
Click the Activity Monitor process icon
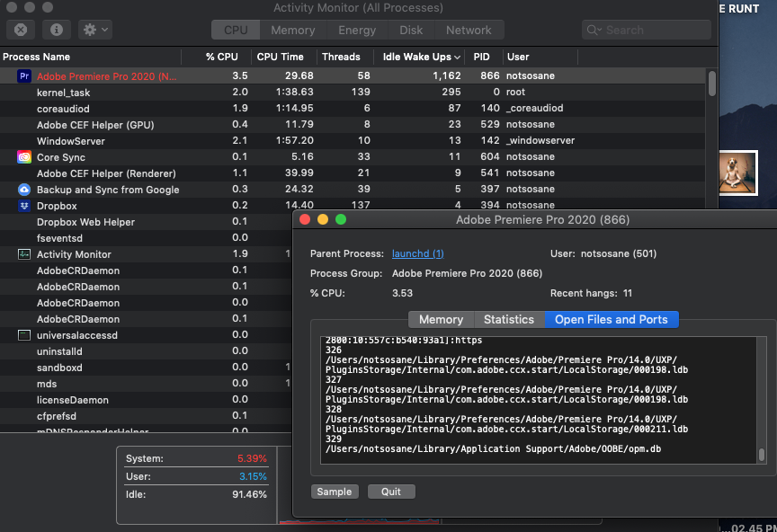point(24,254)
